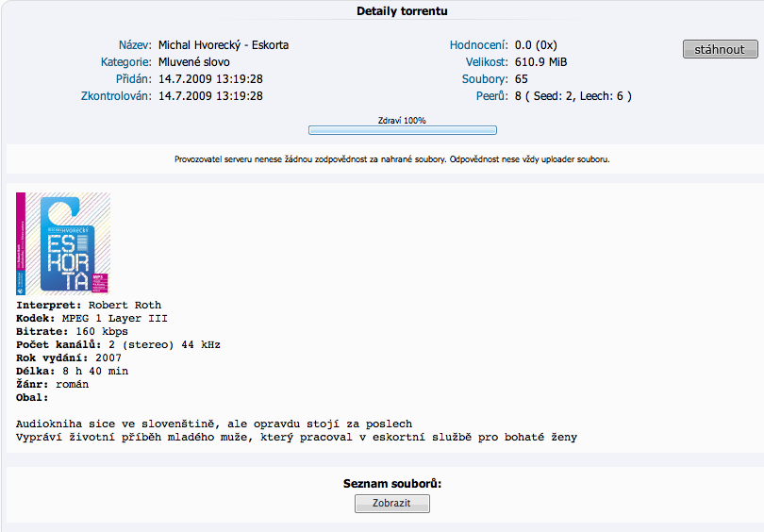Select the Hodnocení label
The height and width of the screenshot is (532, 764).
(x=479, y=45)
